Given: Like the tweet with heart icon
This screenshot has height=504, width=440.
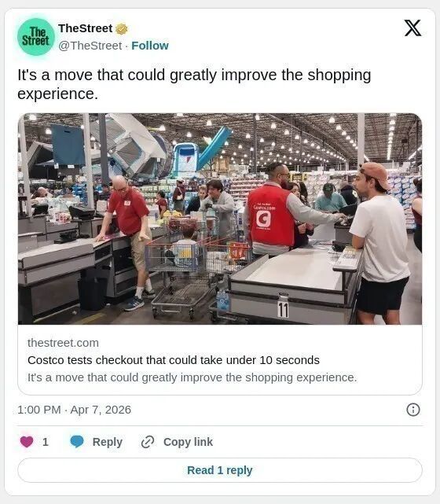Looking at the screenshot, I should coord(27,442).
